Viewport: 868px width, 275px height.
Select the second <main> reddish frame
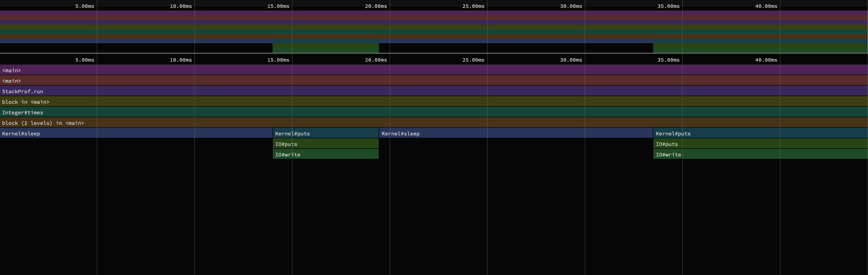click(x=434, y=80)
